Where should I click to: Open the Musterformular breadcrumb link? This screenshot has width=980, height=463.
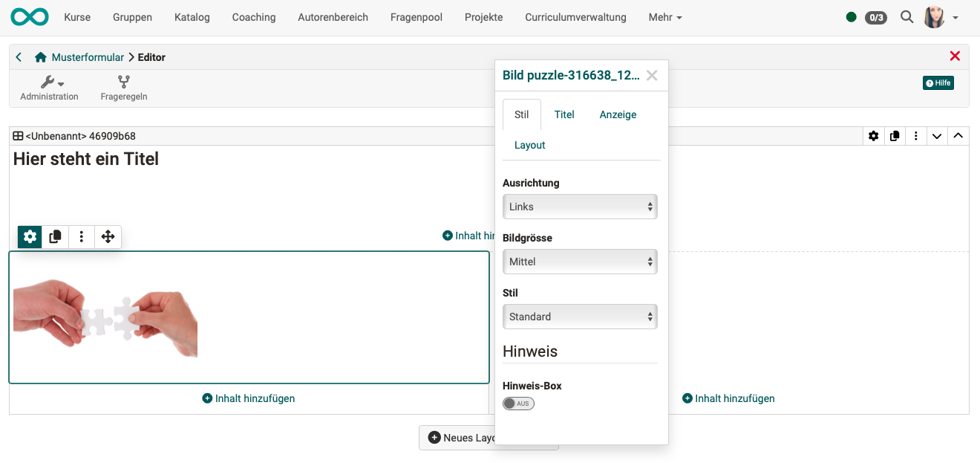(88, 57)
